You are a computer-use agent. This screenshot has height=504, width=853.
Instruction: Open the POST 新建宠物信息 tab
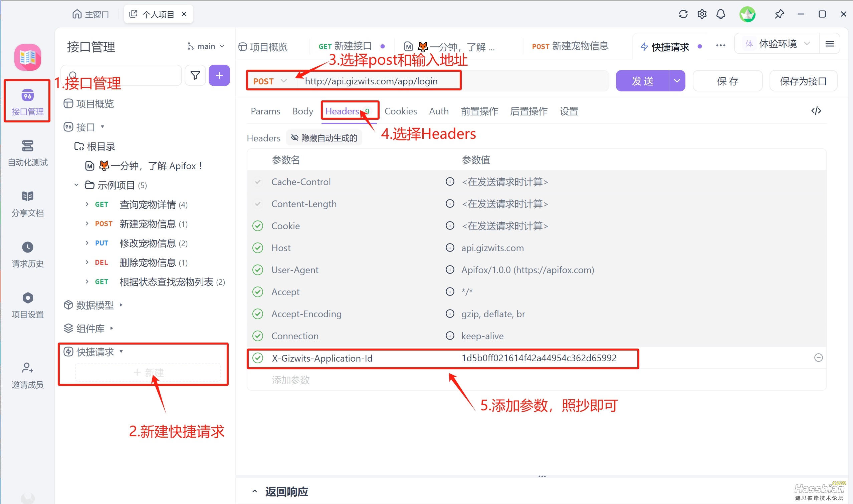570,46
